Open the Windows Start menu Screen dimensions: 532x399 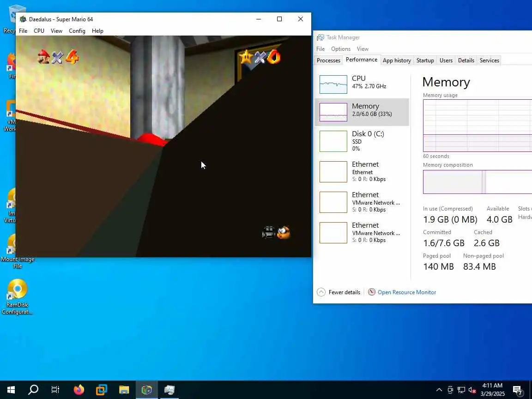pos(11,390)
